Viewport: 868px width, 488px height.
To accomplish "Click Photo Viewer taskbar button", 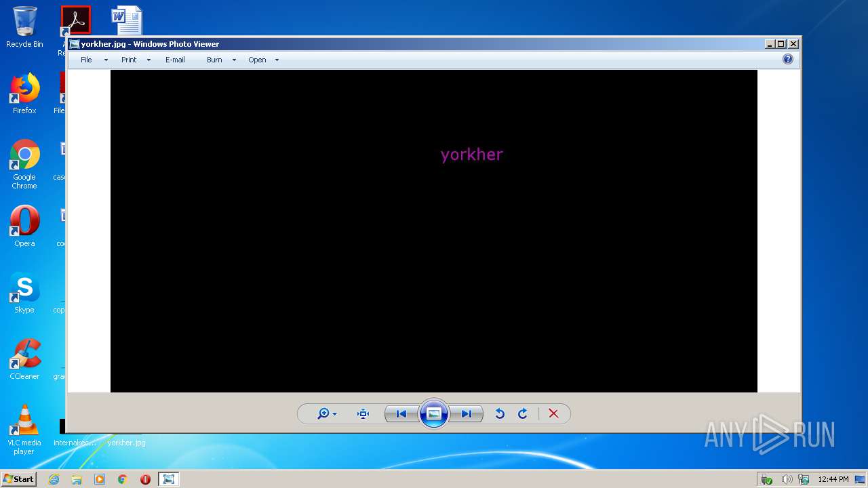I will tap(168, 479).
